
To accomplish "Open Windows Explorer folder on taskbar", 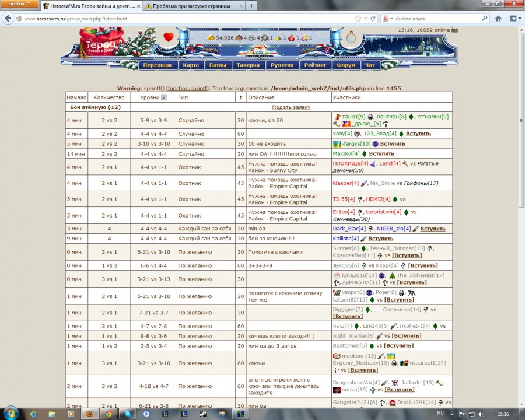I will pyautogui.click(x=52, y=414).
